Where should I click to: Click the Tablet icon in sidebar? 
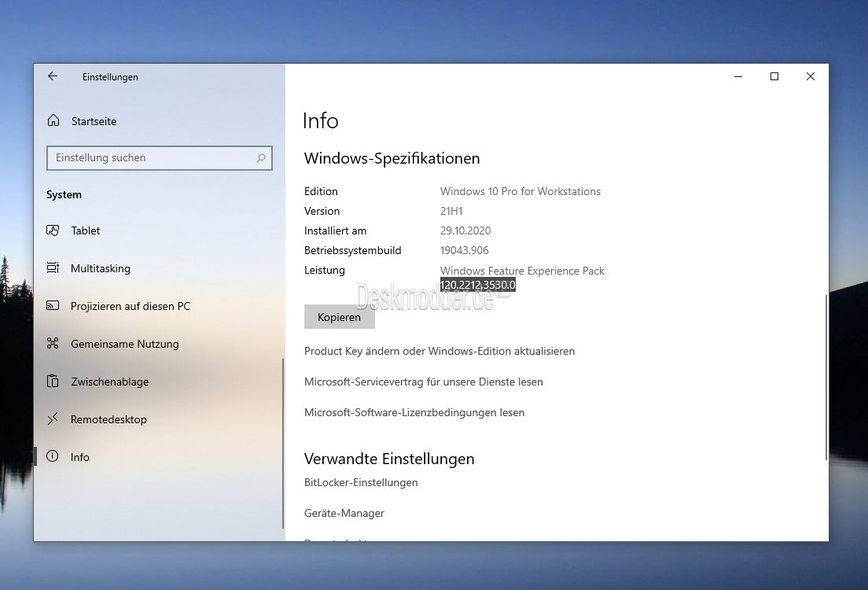[x=53, y=230]
